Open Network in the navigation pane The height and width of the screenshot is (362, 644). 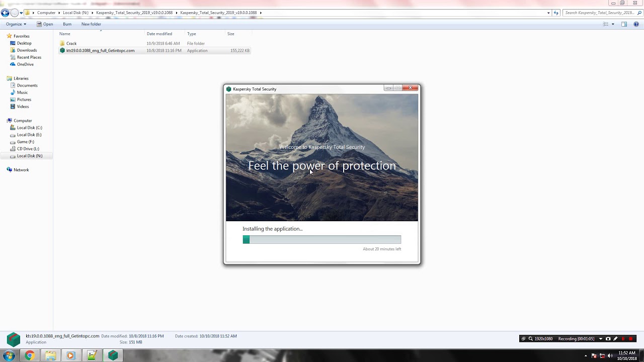pos(18,170)
